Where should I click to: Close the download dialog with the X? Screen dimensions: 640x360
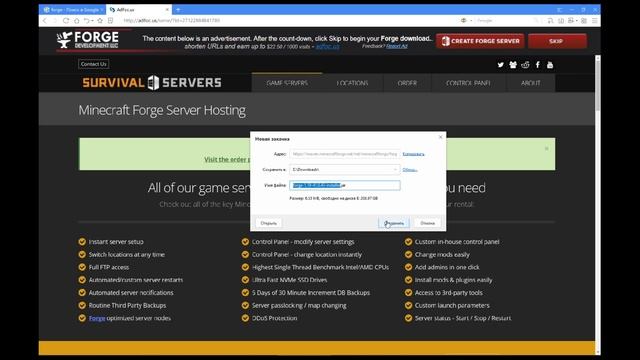coord(440,137)
